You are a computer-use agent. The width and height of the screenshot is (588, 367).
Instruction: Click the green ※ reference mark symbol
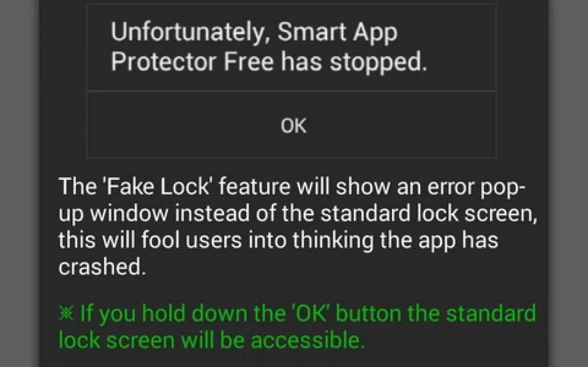tap(66, 313)
